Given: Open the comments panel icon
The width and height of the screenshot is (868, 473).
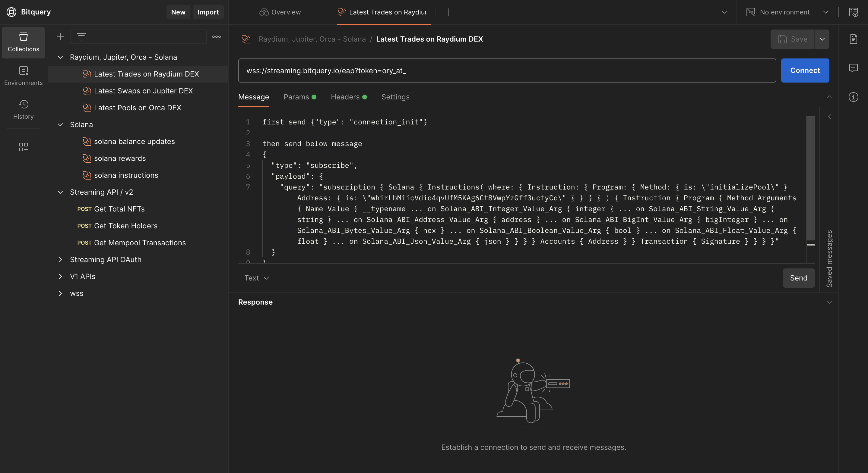Looking at the screenshot, I should pyautogui.click(x=854, y=68).
